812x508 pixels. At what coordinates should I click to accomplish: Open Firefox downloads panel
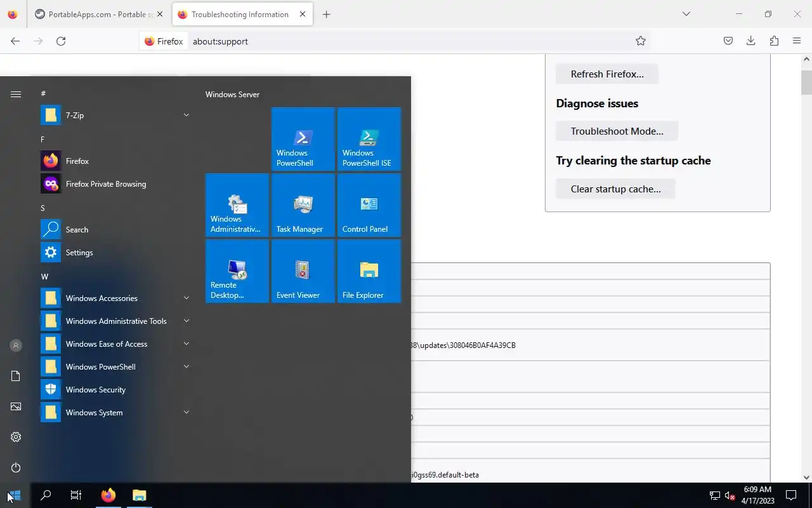click(751, 41)
